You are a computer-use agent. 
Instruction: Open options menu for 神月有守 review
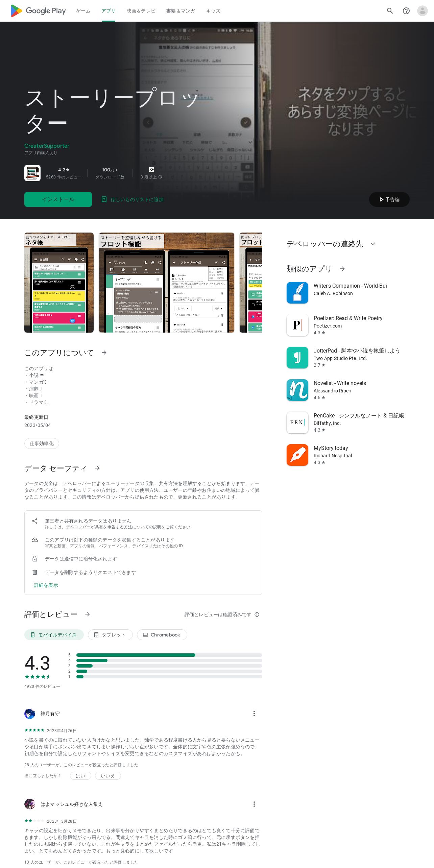coord(254,714)
